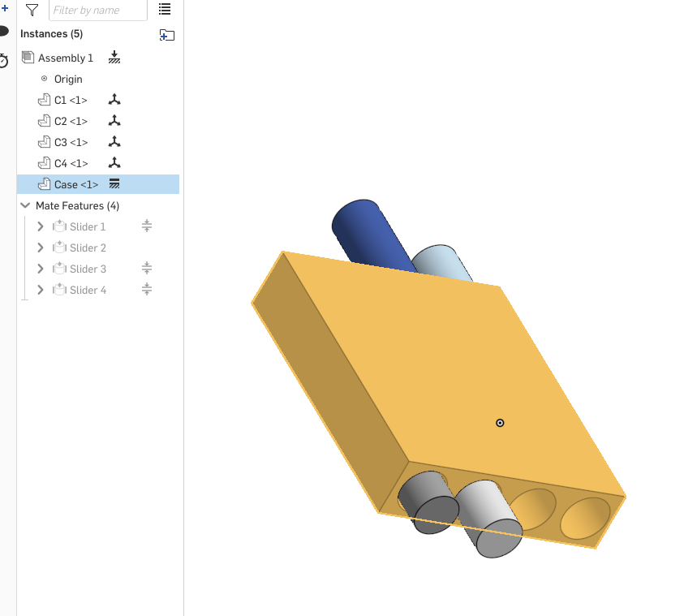Click the limits icon beside Slider 3
This screenshot has height=616, width=684.
[147, 268]
